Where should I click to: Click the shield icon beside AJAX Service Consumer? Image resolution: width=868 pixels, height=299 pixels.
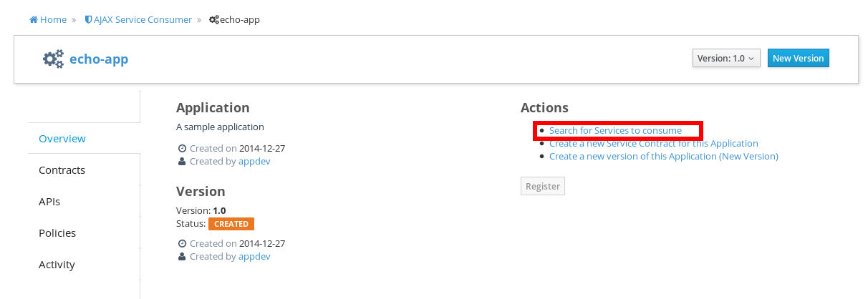[88, 20]
